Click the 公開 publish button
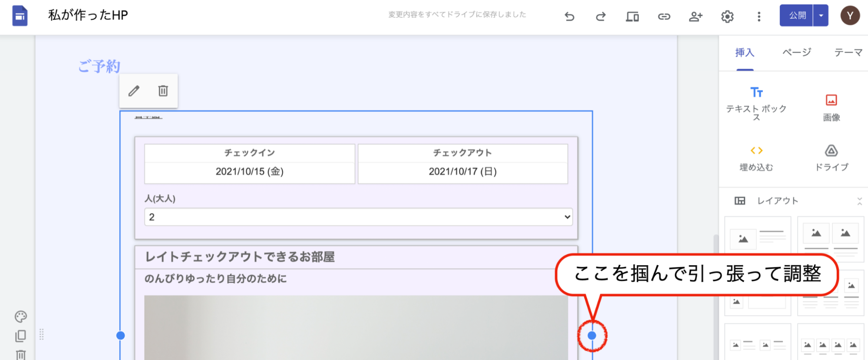The image size is (868, 360). [x=797, y=16]
